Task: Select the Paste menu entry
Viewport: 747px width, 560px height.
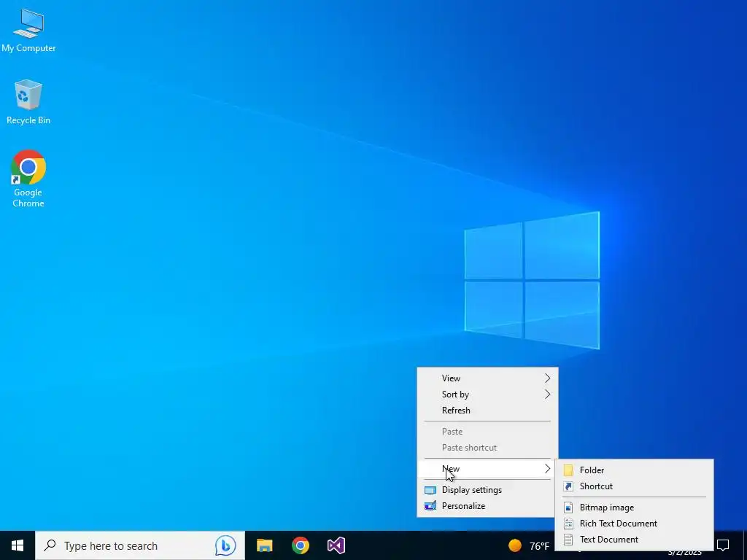Action: (487, 432)
